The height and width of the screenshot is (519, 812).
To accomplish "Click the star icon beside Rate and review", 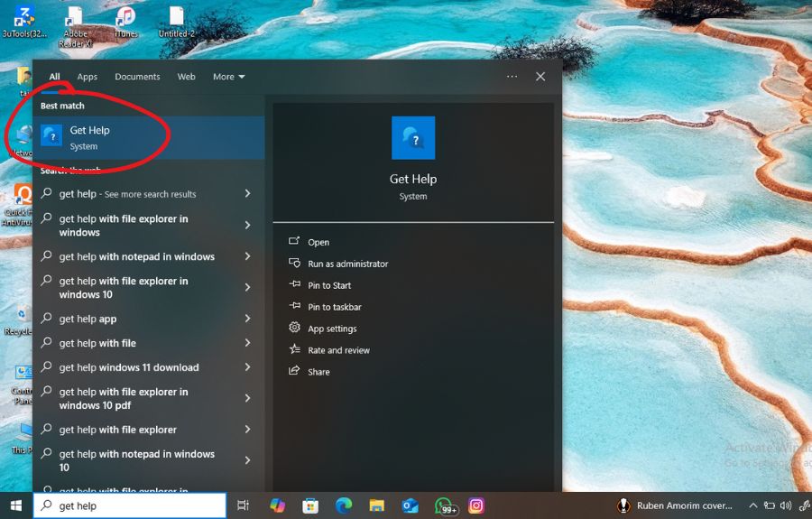I will coord(294,349).
